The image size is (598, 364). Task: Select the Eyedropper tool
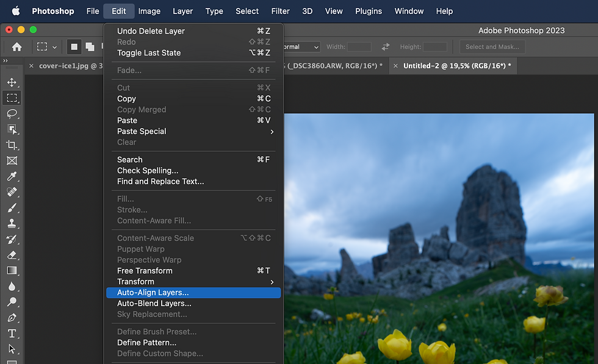click(x=12, y=176)
